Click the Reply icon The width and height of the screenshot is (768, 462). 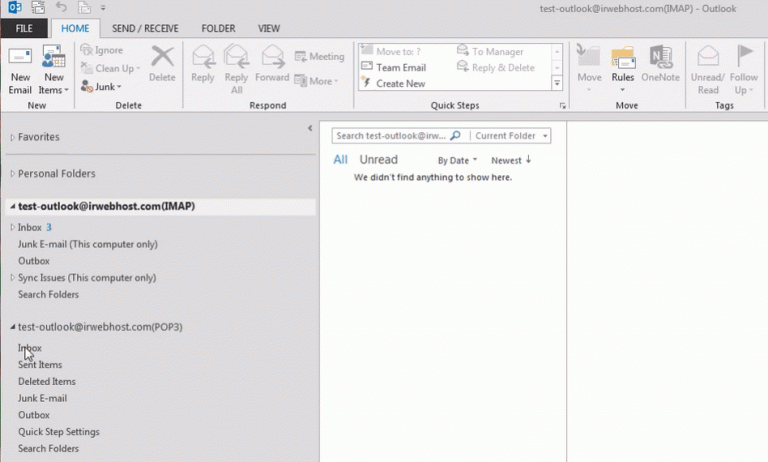(x=203, y=56)
